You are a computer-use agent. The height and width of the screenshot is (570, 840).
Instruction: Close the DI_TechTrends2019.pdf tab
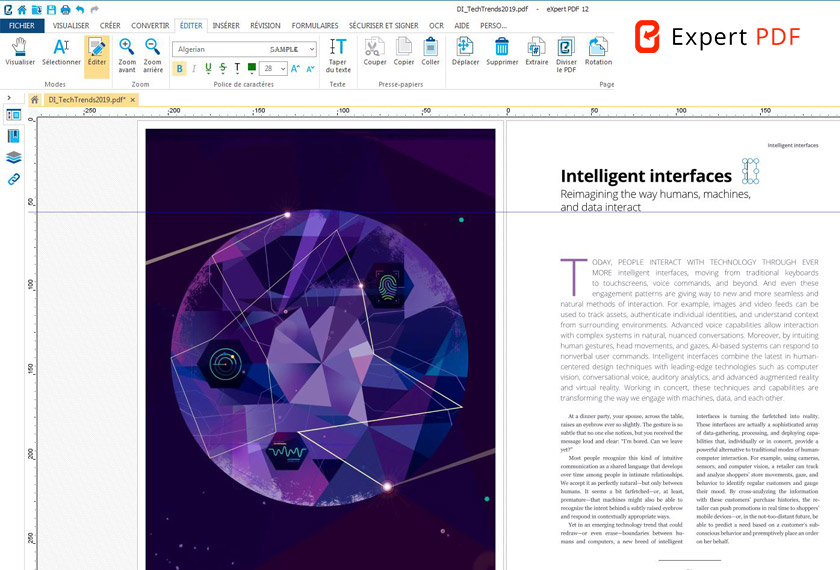click(133, 100)
